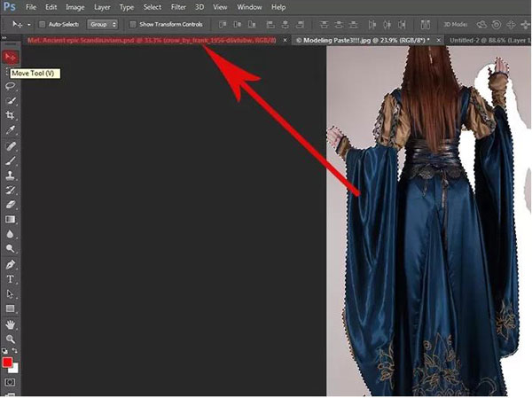Open the Move tool preset picker arrow

tap(29, 25)
